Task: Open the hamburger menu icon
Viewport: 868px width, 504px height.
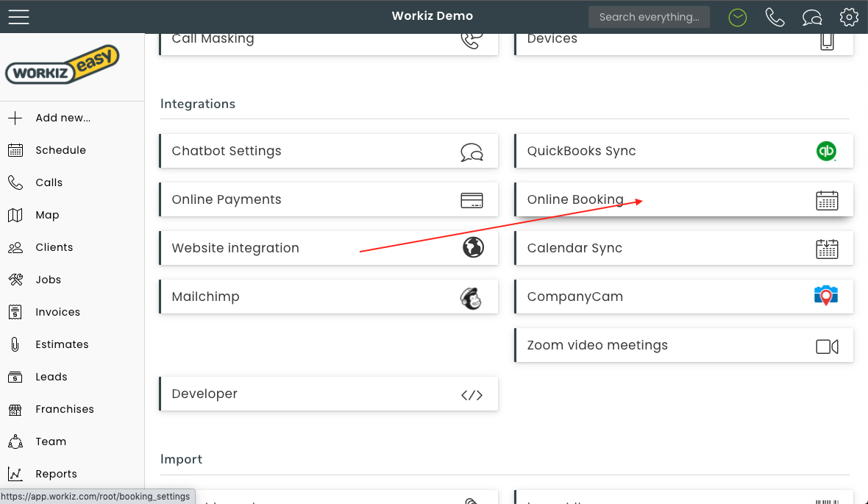Action: click(x=18, y=16)
